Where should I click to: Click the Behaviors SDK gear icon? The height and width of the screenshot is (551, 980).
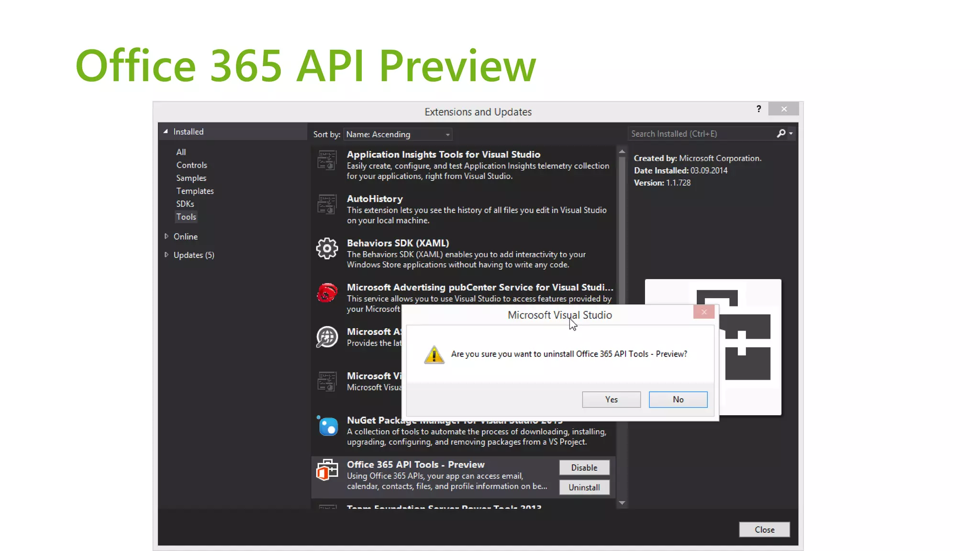click(327, 249)
